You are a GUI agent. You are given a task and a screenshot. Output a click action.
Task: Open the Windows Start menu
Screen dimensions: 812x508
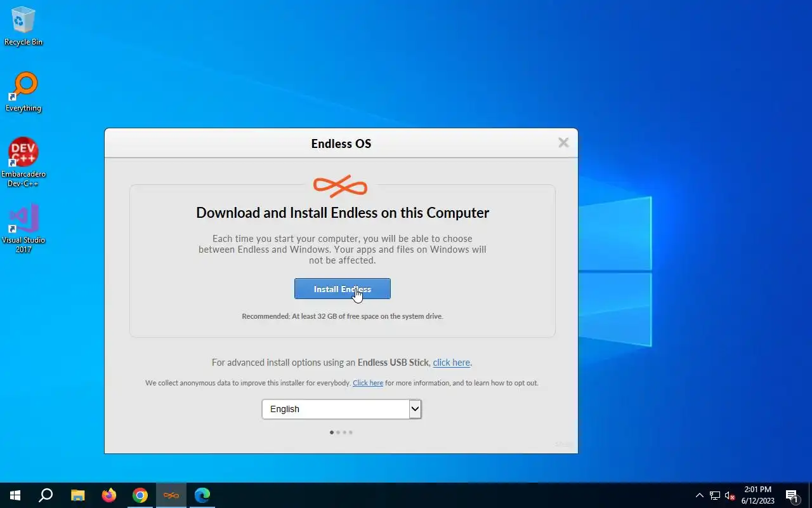tap(15, 495)
